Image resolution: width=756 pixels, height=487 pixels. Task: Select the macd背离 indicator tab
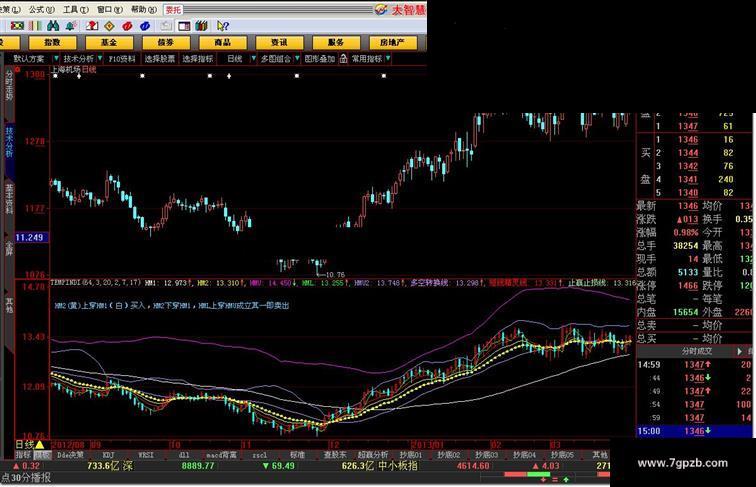click(221, 455)
